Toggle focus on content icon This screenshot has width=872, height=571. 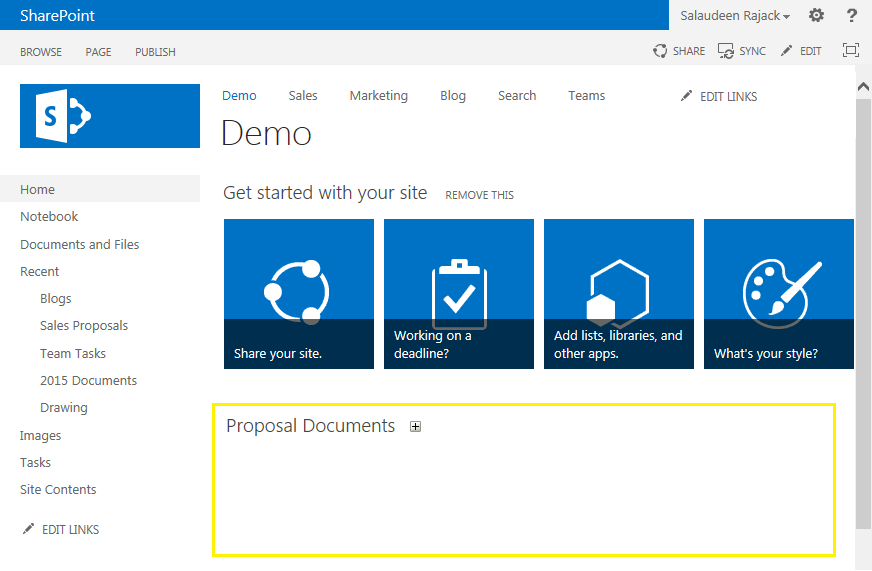[850, 51]
